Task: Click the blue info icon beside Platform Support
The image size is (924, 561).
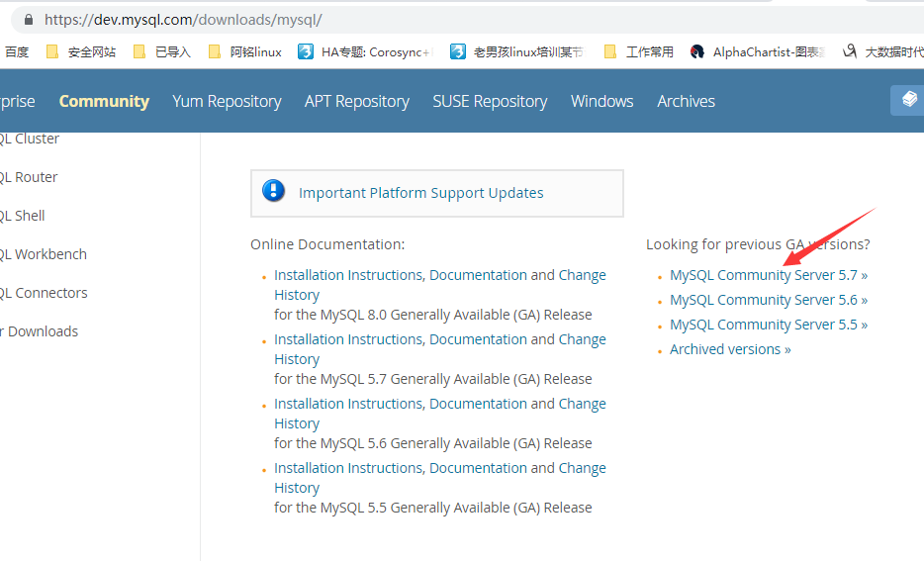Action: point(274,192)
